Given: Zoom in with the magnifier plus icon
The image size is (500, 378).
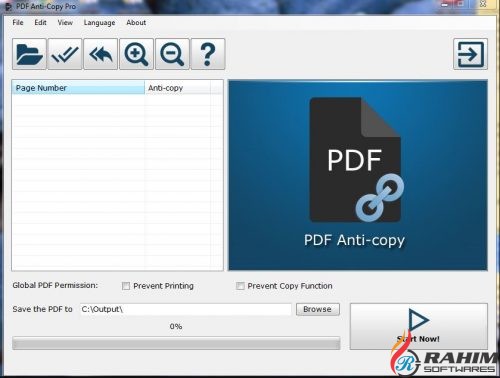Looking at the screenshot, I should pyautogui.click(x=136, y=54).
